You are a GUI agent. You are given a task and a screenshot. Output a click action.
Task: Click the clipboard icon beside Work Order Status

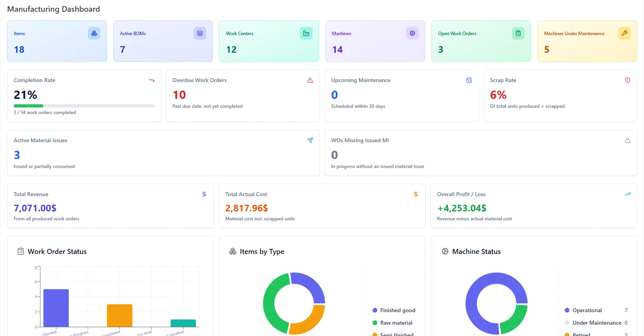[21, 252]
